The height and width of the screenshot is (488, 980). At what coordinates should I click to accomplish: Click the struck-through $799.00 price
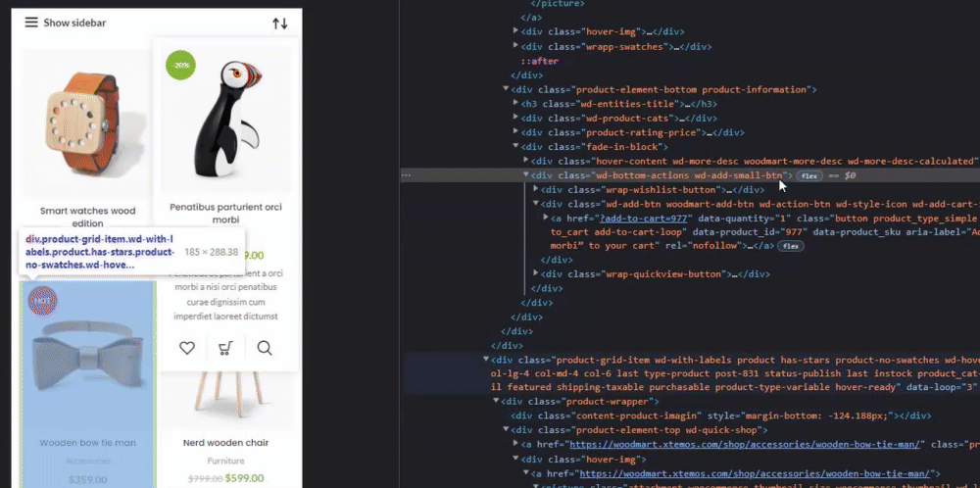206,478
